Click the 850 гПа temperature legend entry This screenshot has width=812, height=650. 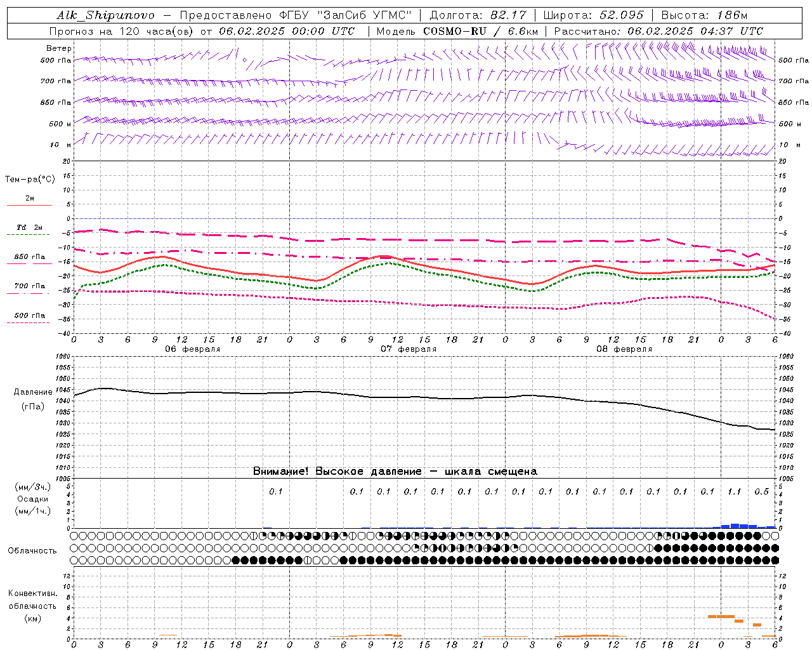(30, 257)
